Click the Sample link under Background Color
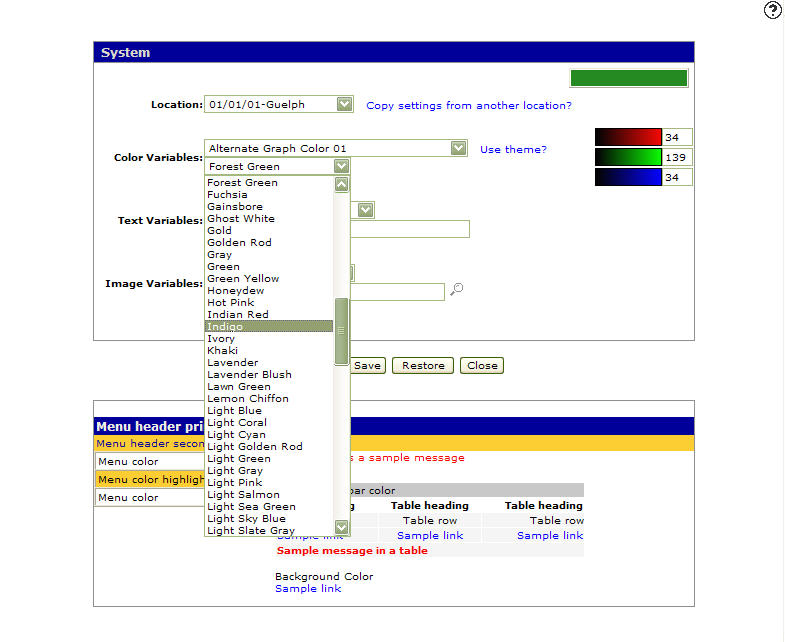785x642 pixels. 308,589
